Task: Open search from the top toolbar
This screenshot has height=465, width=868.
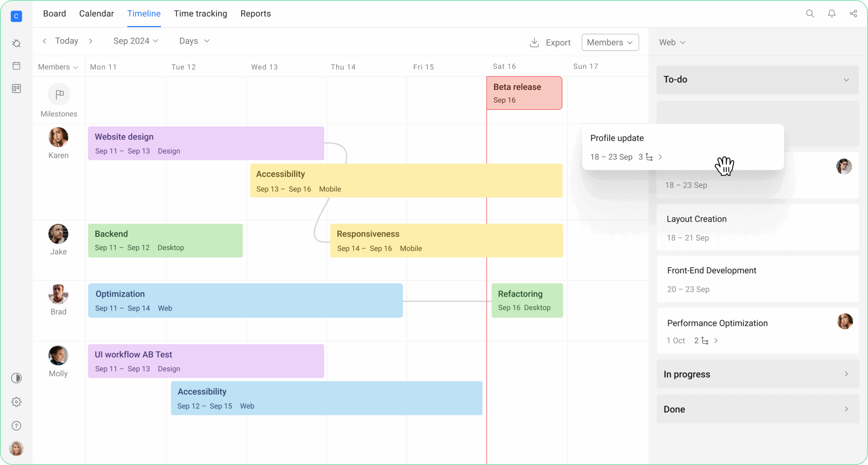Action: (x=810, y=14)
